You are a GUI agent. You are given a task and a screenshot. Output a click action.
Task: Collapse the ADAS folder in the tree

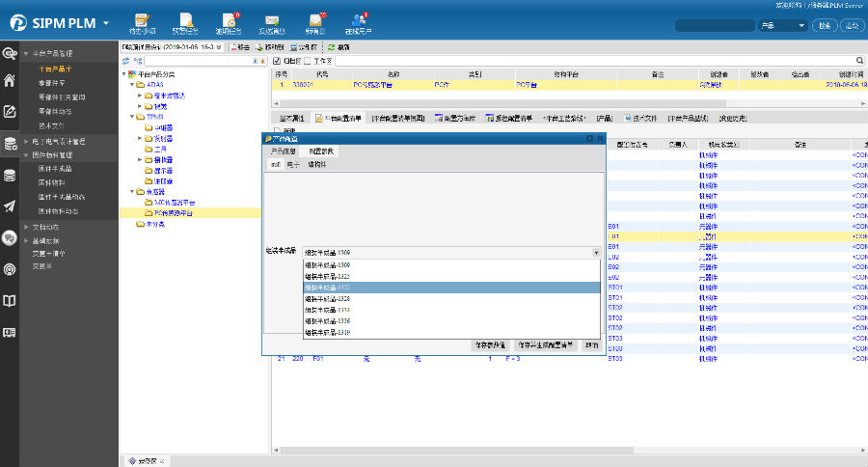click(131, 85)
